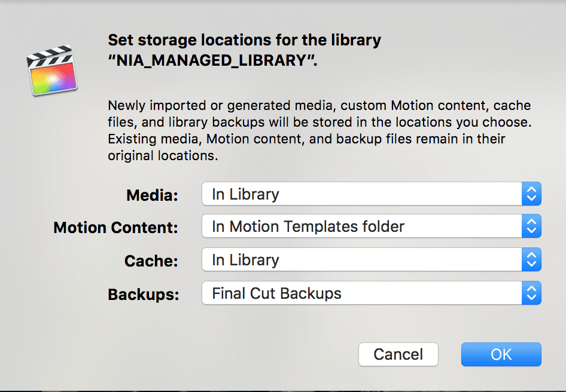The image size is (566, 392).
Task: Click the blue arrows on the Media dropdown
Action: (x=532, y=194)
